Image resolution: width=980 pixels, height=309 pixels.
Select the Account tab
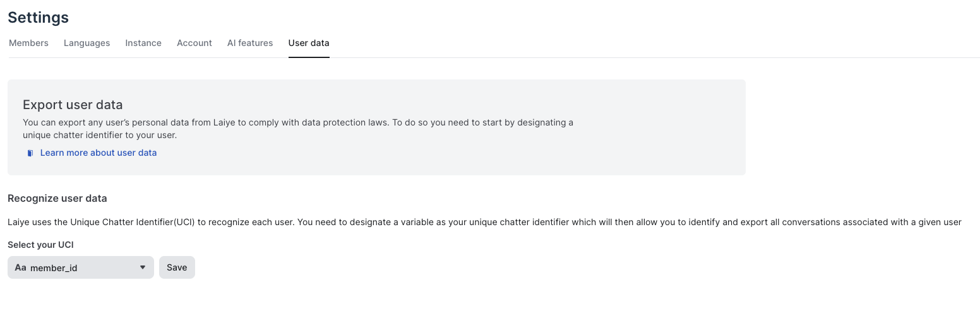pyautogui.click(x=194, y=43)
